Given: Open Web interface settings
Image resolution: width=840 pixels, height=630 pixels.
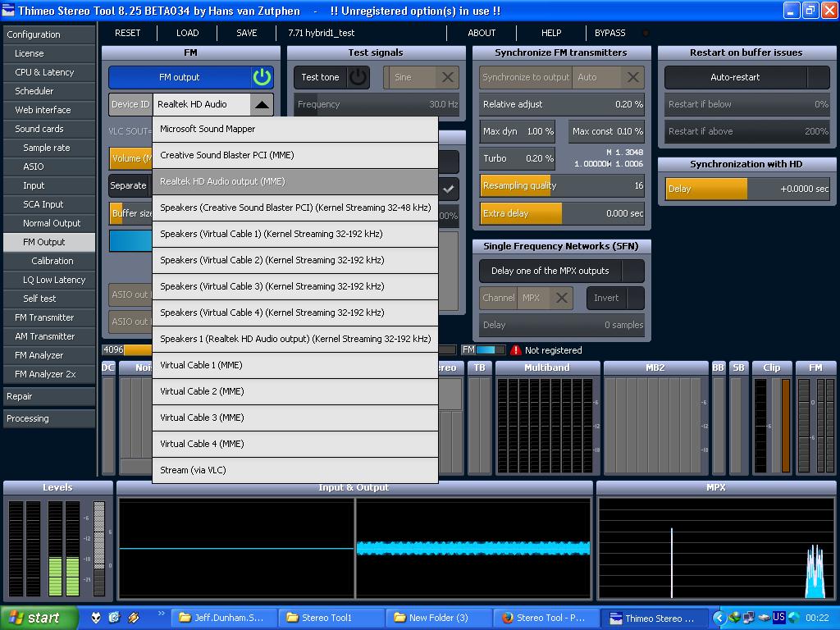Looking at the screenshot, I should pos(48,110).
